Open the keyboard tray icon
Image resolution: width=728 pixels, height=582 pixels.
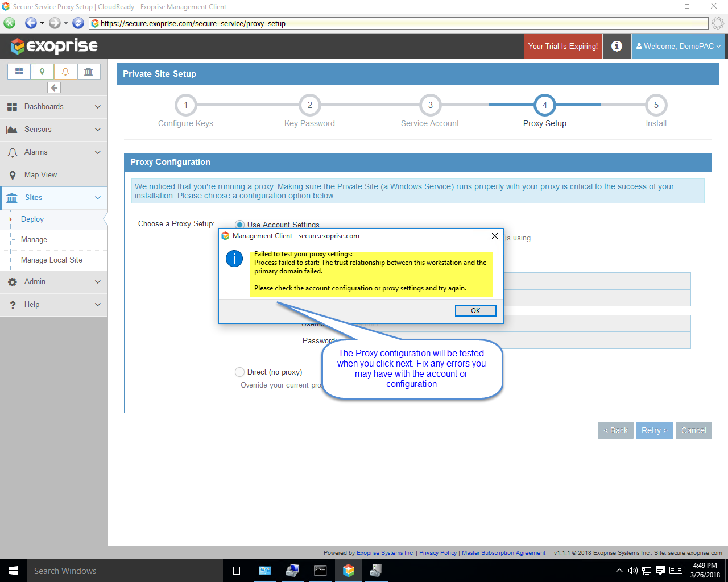tap(676, 571)
